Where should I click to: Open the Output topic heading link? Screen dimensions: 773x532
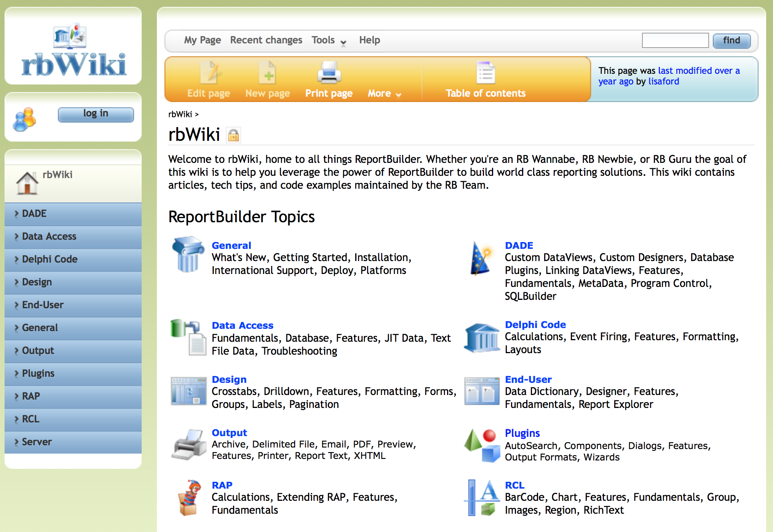[x=230, y=433]
